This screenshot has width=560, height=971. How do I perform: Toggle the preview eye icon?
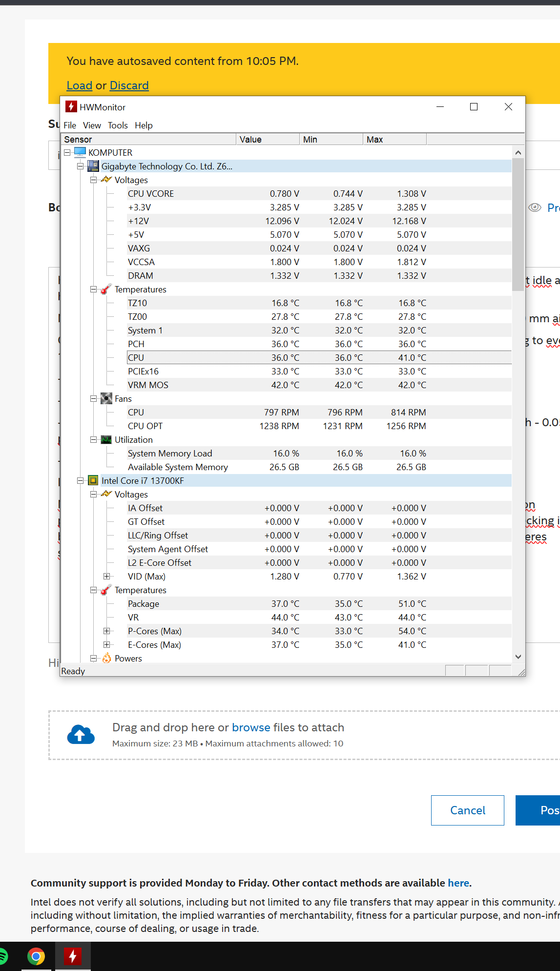tap(535, 207)
